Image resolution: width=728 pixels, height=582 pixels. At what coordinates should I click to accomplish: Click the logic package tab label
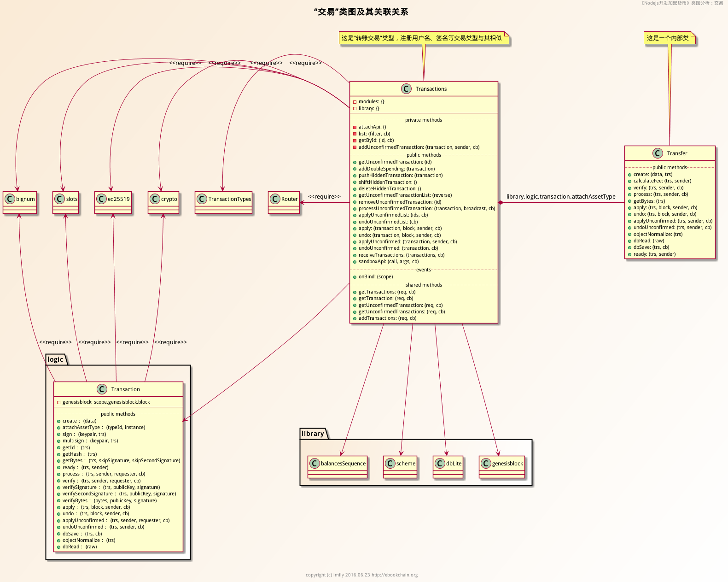click(55, 359)
